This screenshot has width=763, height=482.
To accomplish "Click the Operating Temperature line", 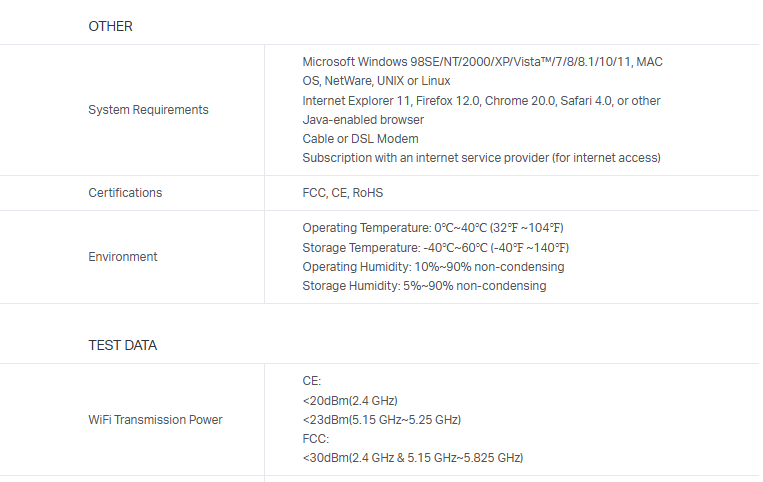I will (435, 228).
